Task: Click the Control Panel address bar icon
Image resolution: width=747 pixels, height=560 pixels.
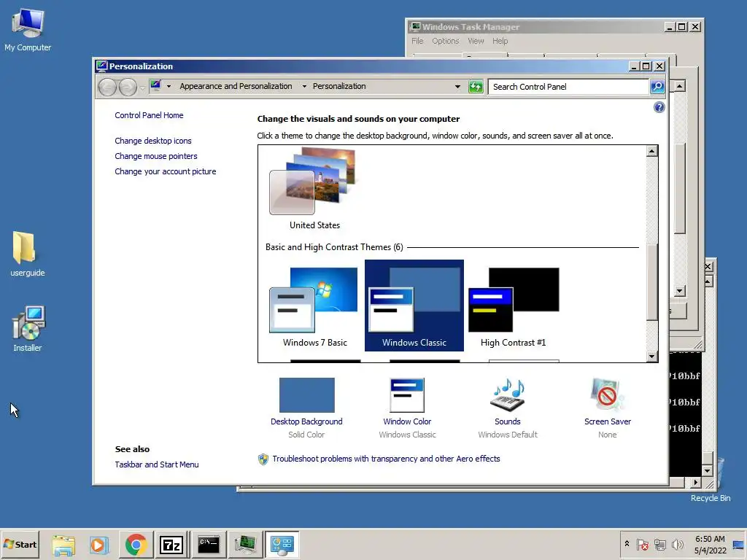Action: (x=155, y=86)
